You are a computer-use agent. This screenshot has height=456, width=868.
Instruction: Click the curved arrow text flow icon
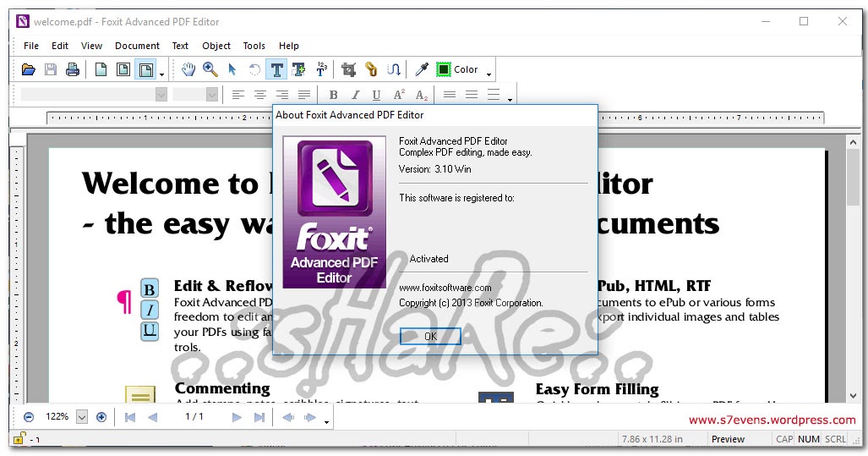click(394, 70)
